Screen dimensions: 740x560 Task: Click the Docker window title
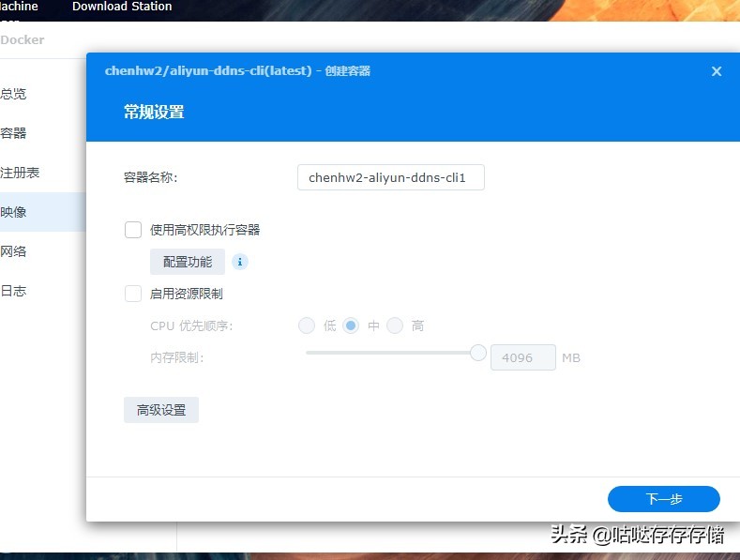click(23, 40)
